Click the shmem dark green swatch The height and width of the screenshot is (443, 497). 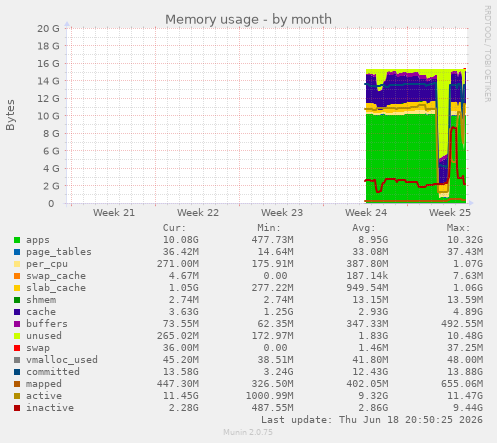17,300
